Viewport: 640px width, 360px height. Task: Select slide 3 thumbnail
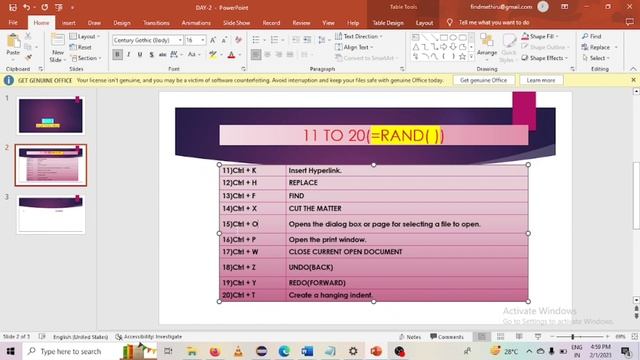[51, 215]
